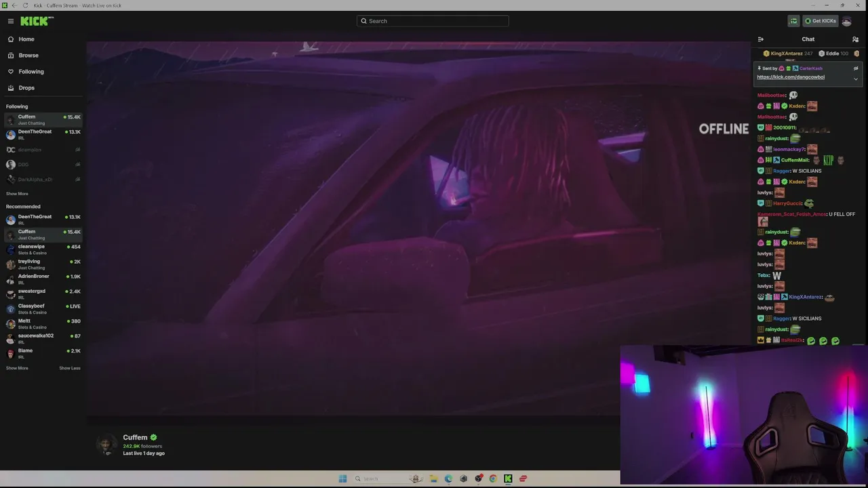
Task: Open Kameronn_Scat_Fetish_Amos chat username
Action: pos(792,214)
